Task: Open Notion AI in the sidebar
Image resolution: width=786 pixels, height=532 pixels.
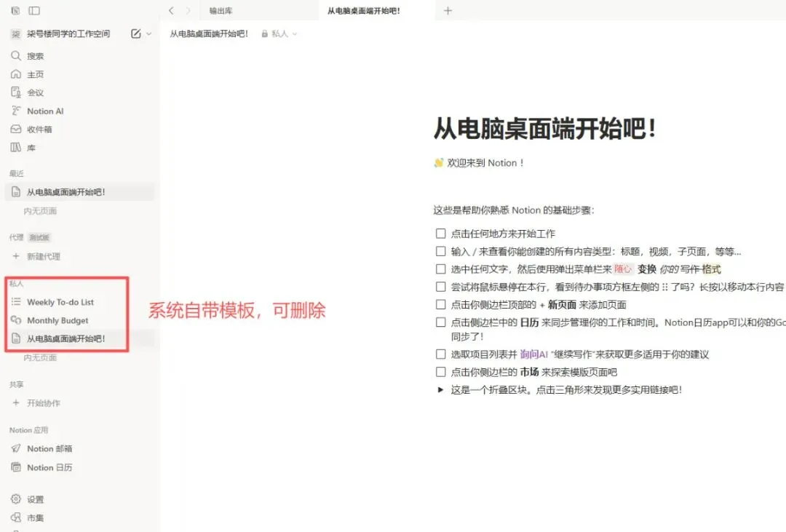Action: (80, 111)
